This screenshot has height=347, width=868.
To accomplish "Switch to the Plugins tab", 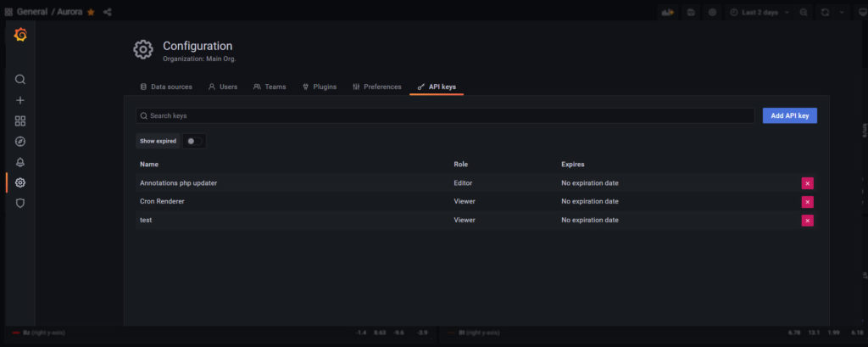I will point(320,87).
